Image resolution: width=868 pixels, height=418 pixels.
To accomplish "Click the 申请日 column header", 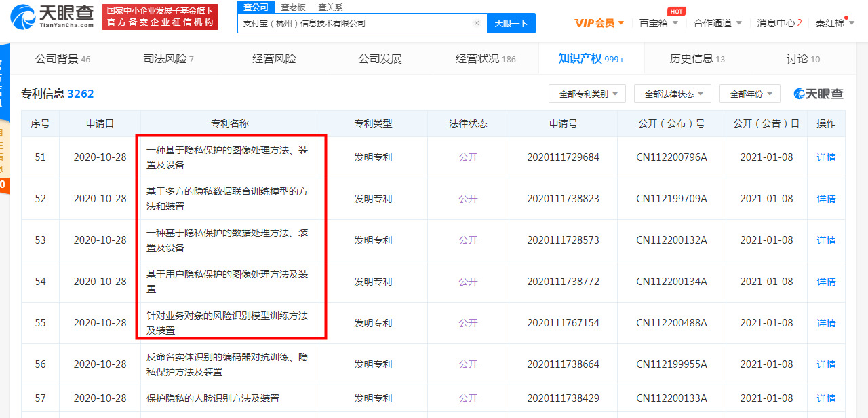I will pyautogui.click(x=100, y=123).
